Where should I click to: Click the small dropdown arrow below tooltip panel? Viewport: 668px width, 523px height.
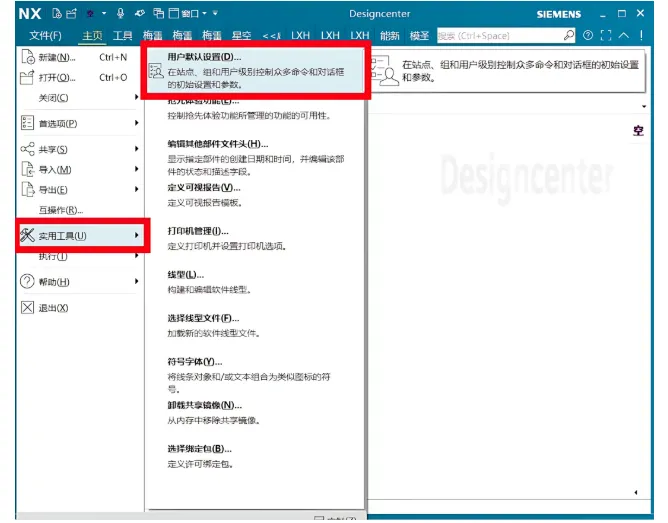(x=644, y=106)
